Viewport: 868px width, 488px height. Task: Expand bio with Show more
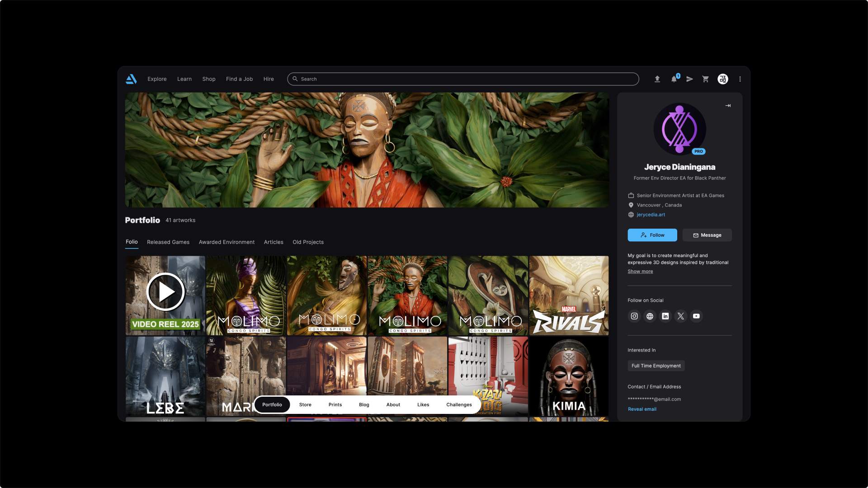pos(640,272)
